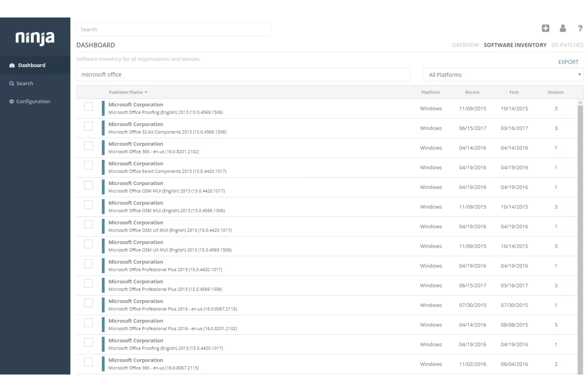Image resolution: width=588 pixels, height=392 pixels.
Task: Open device count 5 for Professional Plus 2016
Action: (556, 325)
